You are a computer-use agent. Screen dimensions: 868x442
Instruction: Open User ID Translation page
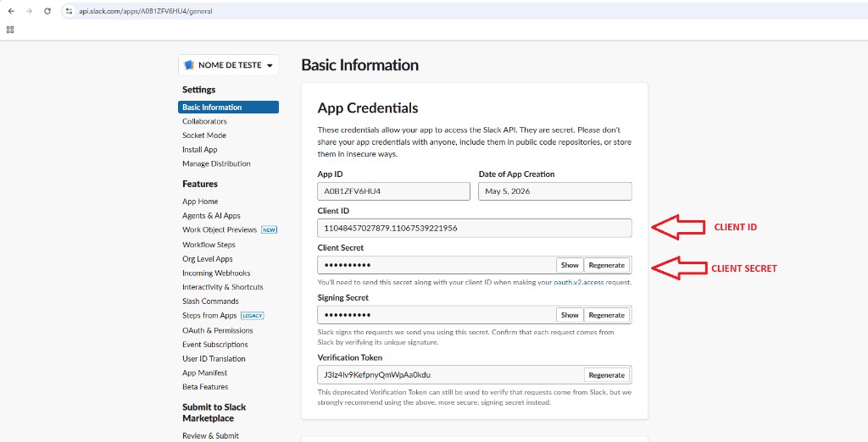click(214, 358)
